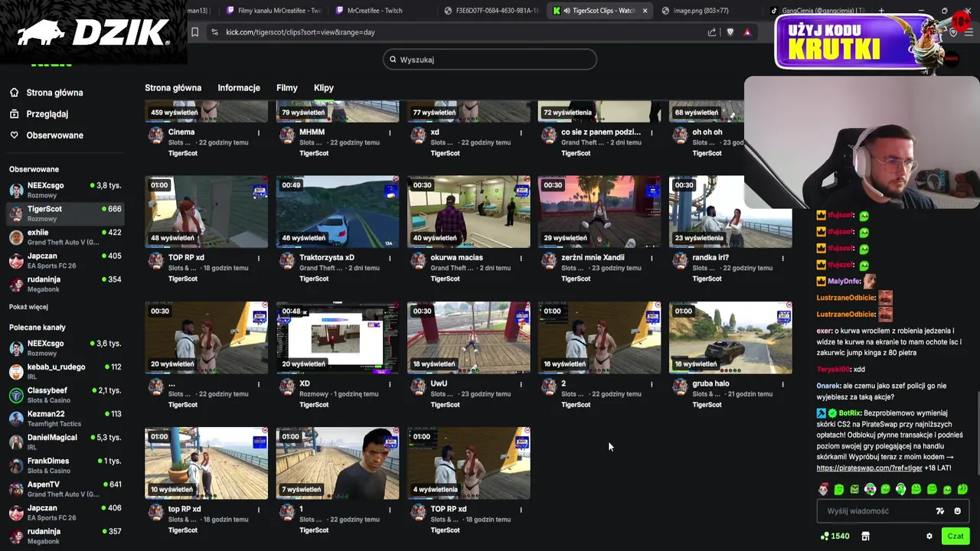This screenshot has width=980, height=551.
Task: Play the gruba halo clip thumbnail
Action: (730, 337)
